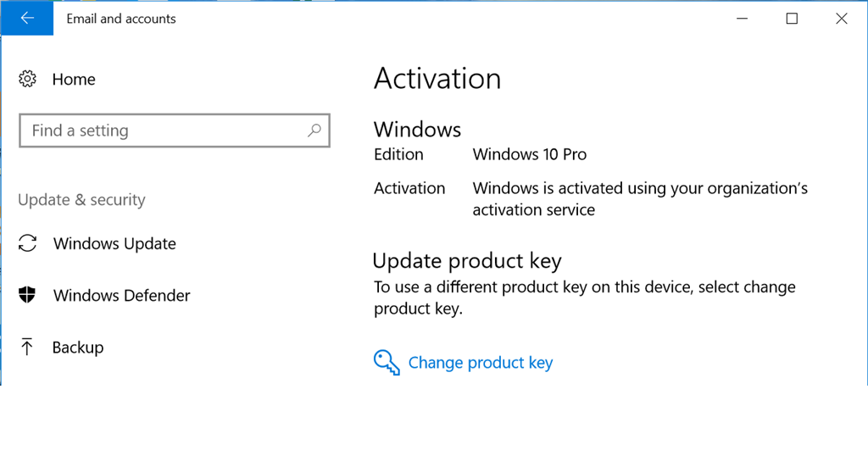Click the Windows Defender shield icon
868x467 pixels.
pos(28,295)
